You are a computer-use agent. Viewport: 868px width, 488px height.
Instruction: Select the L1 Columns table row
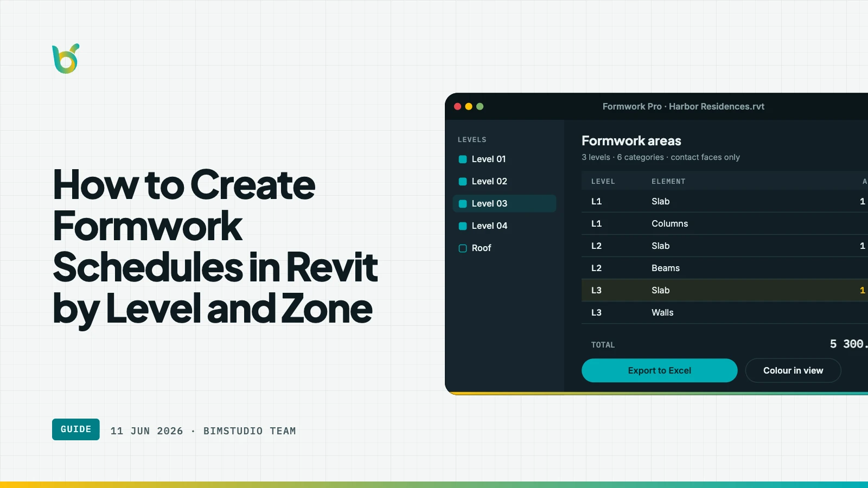(x=725, y=223)
